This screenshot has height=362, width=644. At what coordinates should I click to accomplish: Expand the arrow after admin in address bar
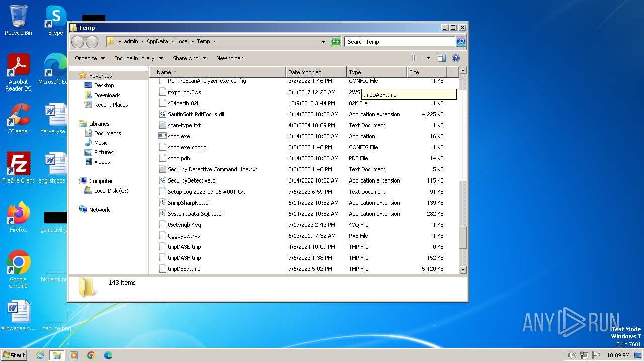coord(142,42)
